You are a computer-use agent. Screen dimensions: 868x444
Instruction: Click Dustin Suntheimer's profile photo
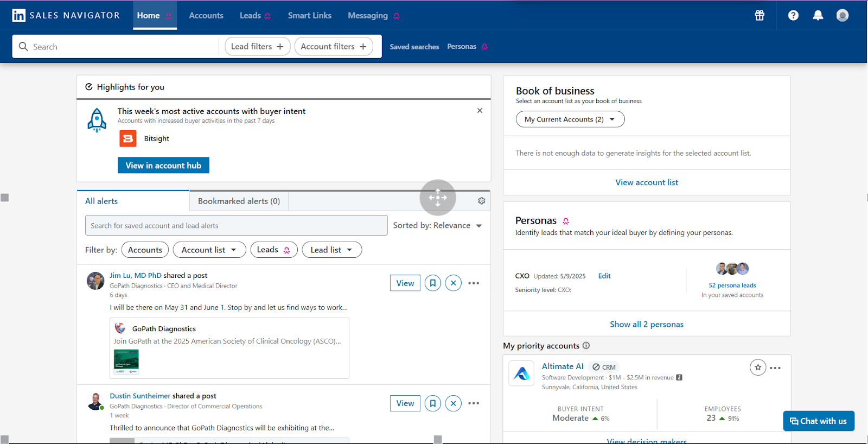coord(95,401)
